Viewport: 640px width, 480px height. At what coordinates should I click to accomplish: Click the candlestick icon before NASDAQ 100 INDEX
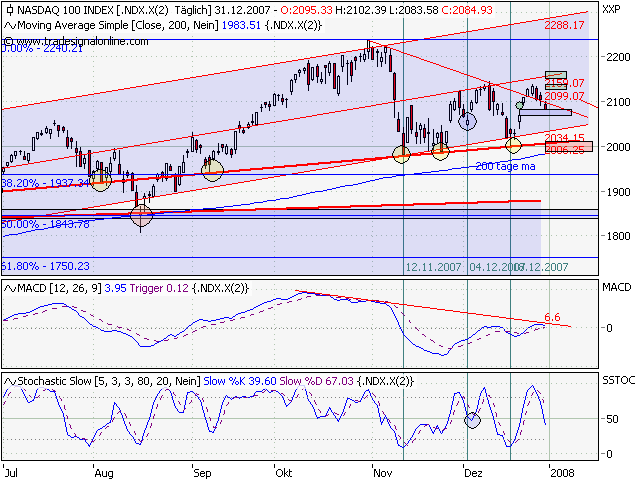tap(10, 10)
